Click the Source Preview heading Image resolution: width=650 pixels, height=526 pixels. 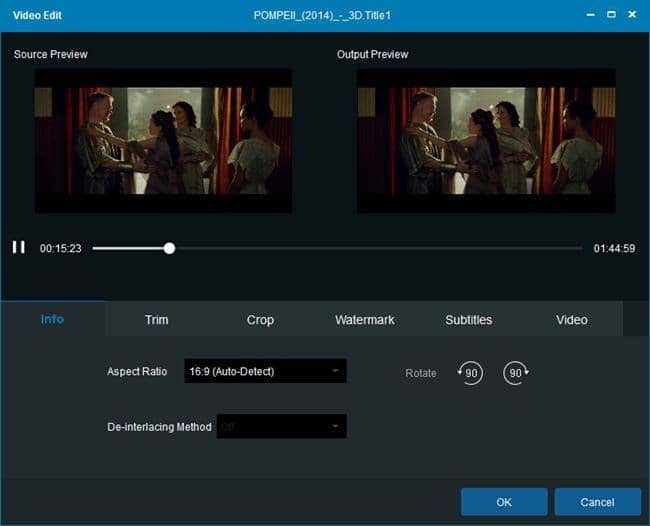click(x=51, y=54)
